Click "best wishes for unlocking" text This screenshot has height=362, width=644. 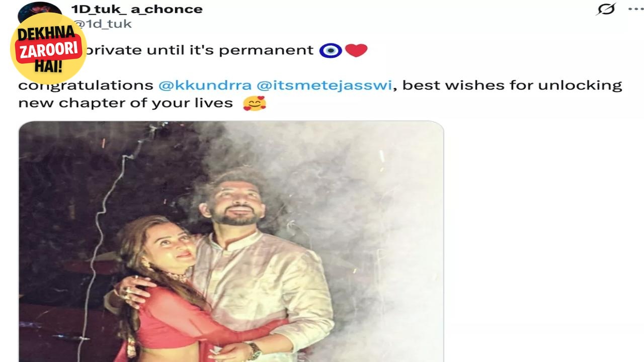pos(512,85)
